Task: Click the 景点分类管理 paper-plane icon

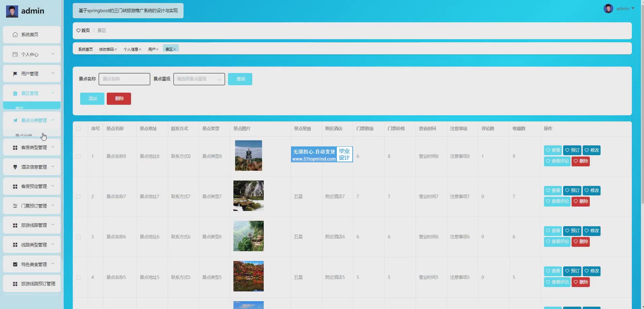Action: pos(15,120)
